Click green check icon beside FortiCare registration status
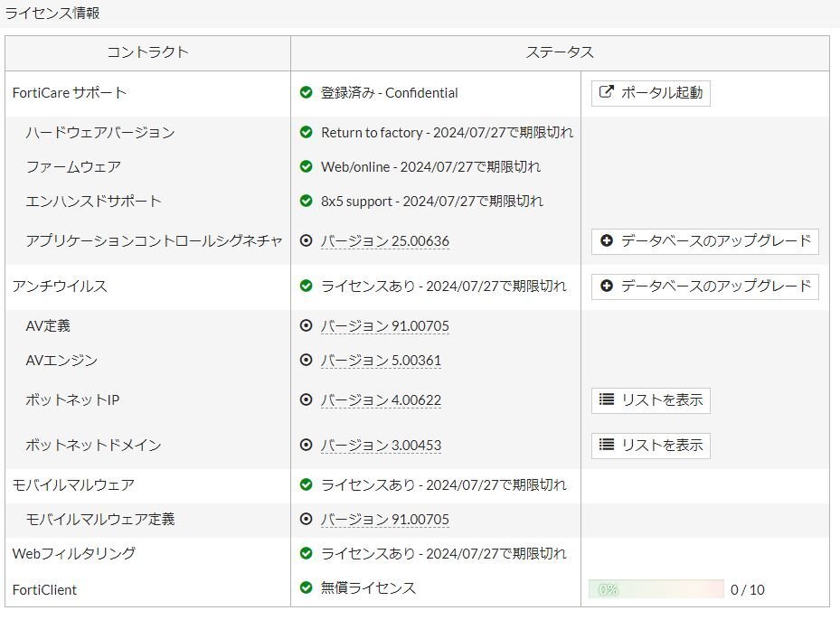 click(x=307, y=93)
